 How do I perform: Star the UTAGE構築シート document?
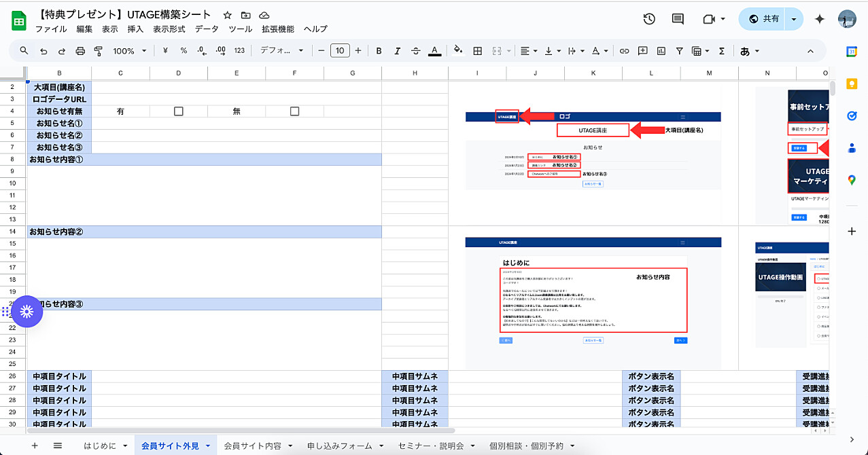point(228,15)
